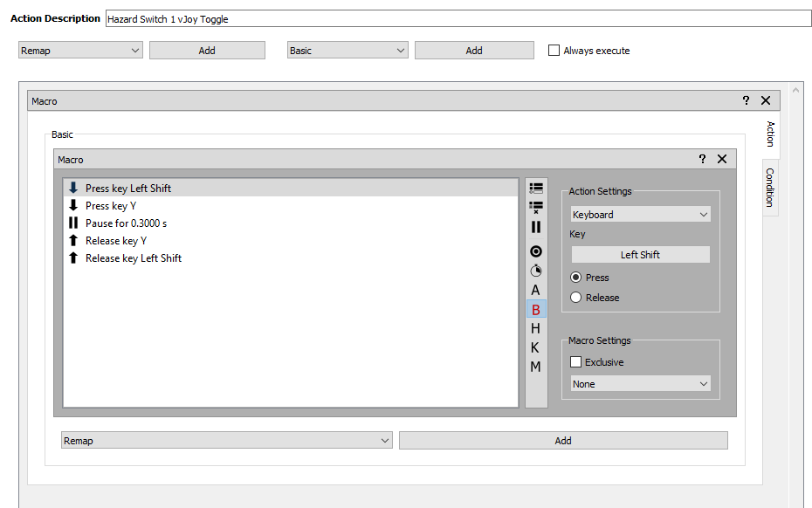Toggle pause timing stopwatch icon
The image size is (812, 508).
pos(536,271)
